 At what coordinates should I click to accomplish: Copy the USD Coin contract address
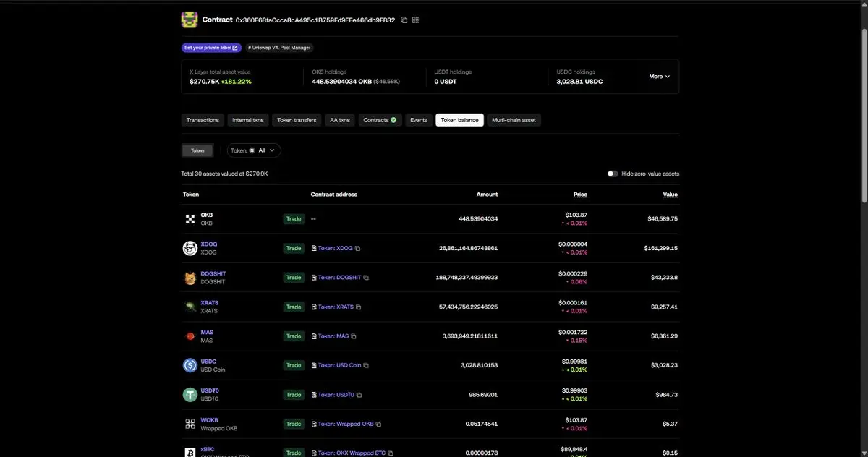tap(367, 366)
